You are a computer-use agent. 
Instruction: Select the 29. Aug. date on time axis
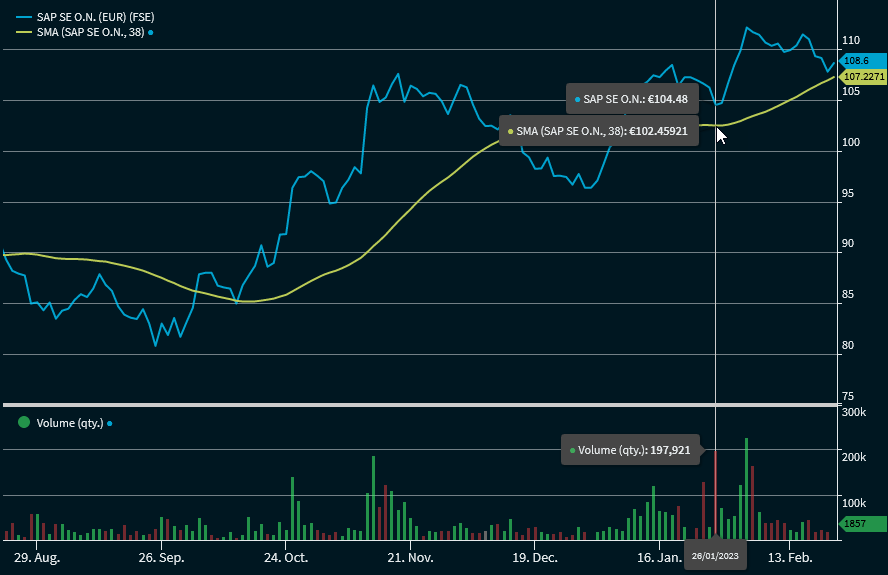[33, 556]
